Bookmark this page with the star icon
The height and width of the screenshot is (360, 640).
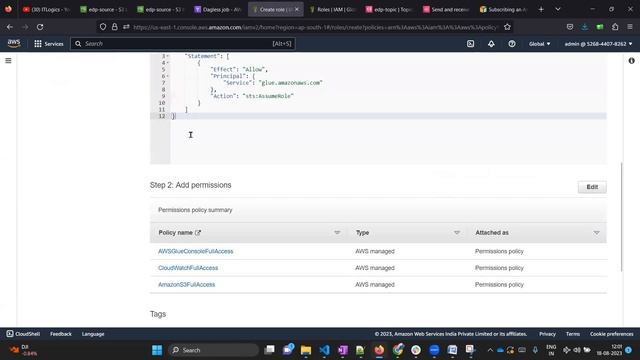tap(507, 27)
